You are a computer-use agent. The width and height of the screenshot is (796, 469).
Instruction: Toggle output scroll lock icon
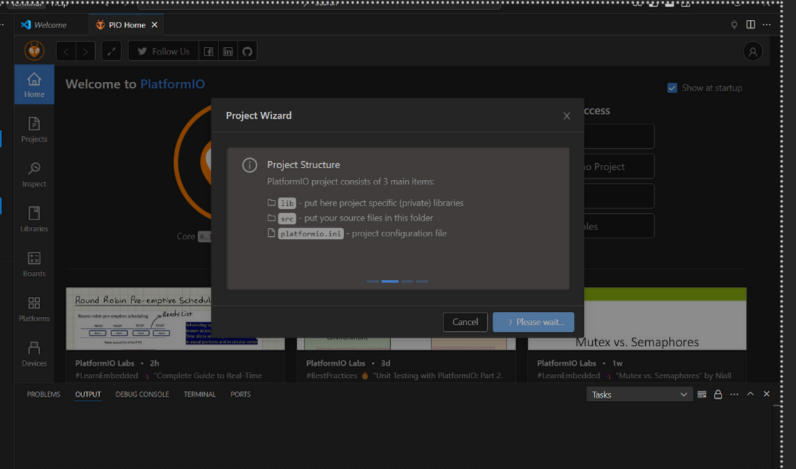(718, 394)
